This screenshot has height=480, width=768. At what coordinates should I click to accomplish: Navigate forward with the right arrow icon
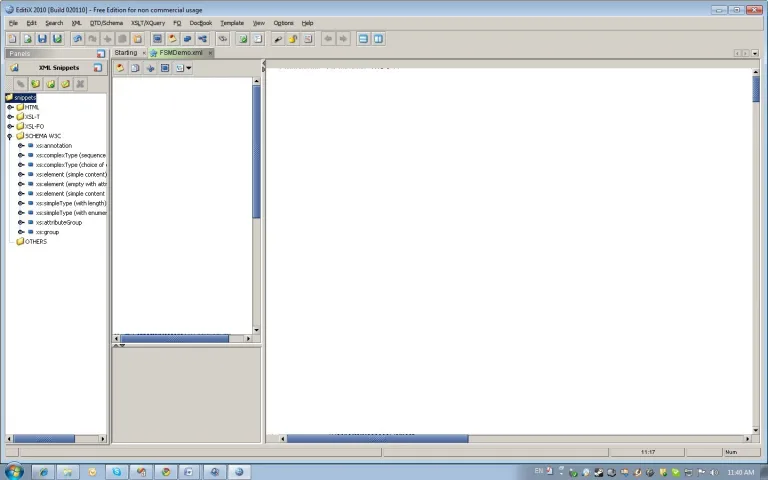343,39
